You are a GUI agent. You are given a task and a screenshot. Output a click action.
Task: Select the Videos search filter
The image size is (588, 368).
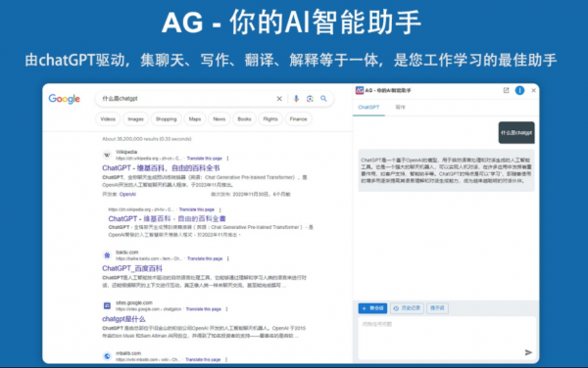click(108, 119)
